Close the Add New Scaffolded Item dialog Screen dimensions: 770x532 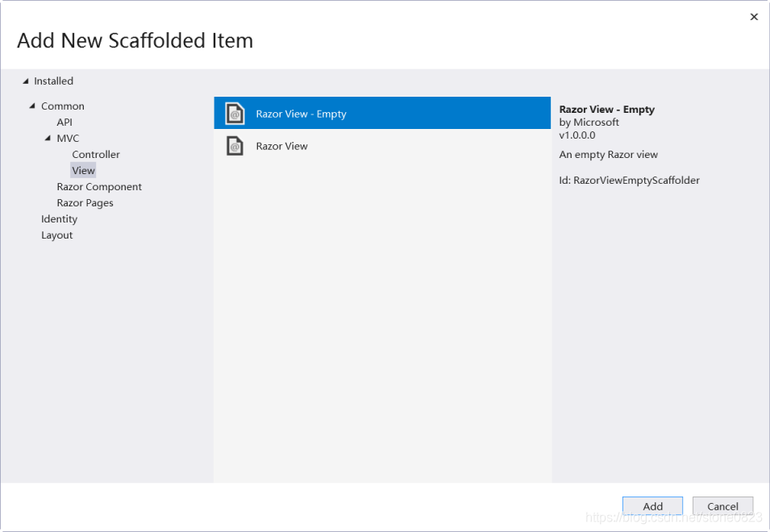click(x=754, y=16)
